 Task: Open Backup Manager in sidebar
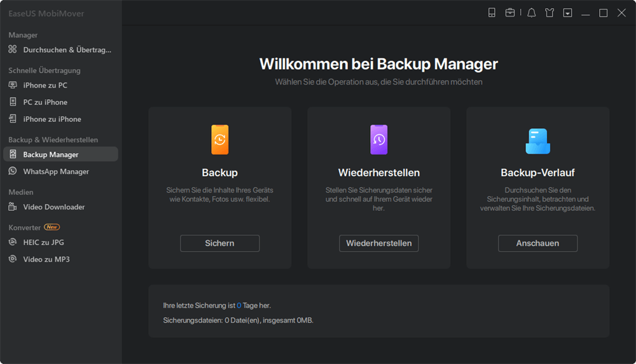[60, 154]
